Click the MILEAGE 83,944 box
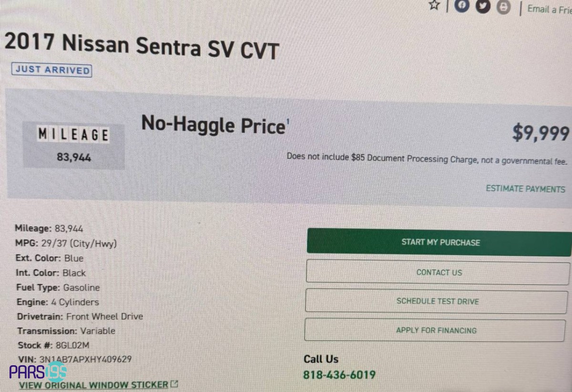 (x=73, y=146)
